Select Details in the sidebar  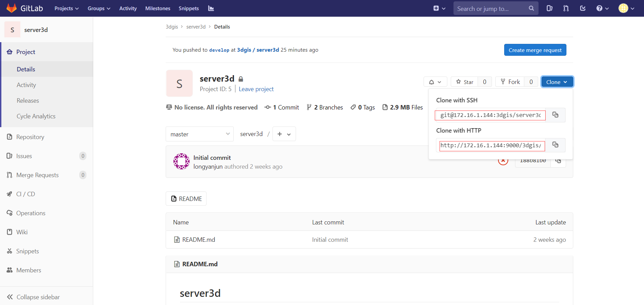[x=47, y=69]
